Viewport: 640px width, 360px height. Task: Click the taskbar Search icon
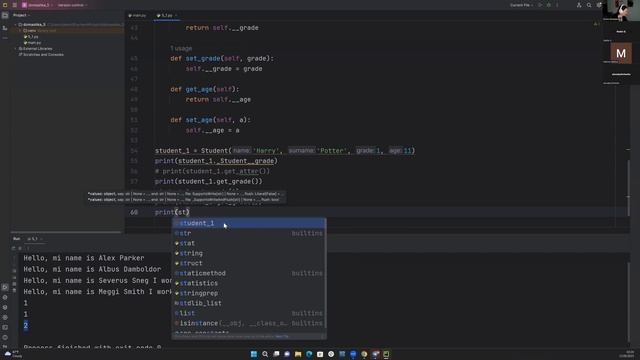click(265, 354)
